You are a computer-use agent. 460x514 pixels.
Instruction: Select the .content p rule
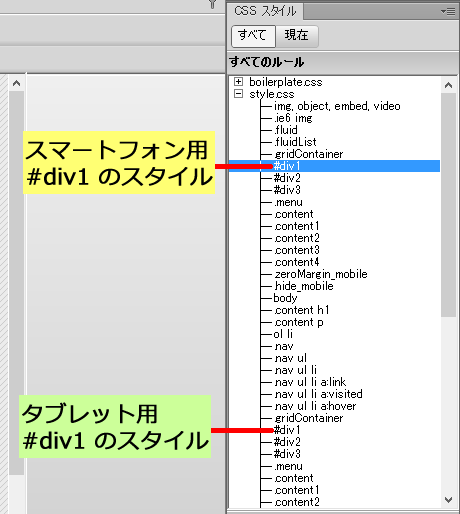(299, 322)
